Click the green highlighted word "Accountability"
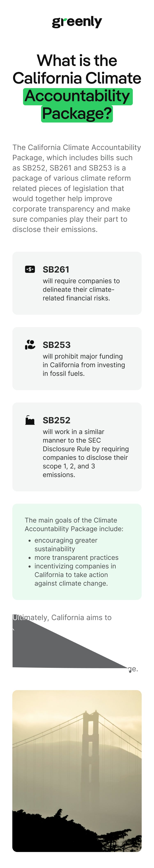 pos(77,96)
